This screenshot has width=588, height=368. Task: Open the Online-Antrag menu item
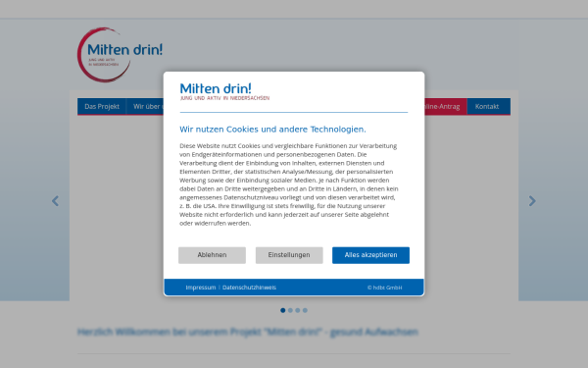(446, 107)
